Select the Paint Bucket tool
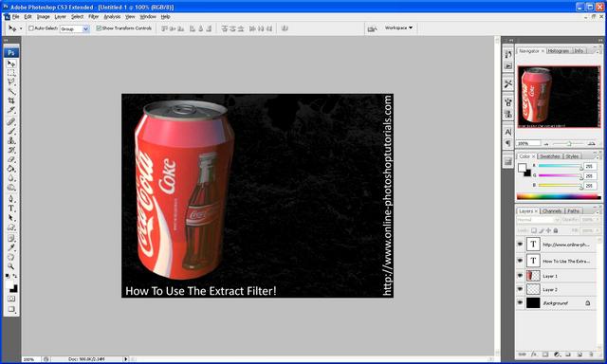The image size is (607, 364). point(11,169)
